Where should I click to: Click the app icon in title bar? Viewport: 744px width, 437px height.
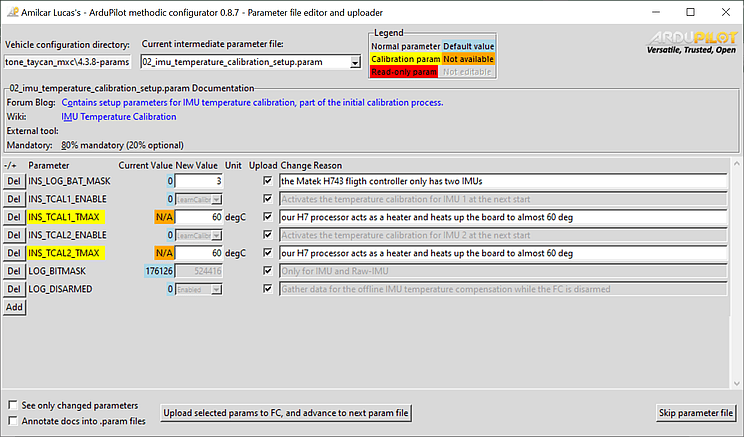click(12, 12)
